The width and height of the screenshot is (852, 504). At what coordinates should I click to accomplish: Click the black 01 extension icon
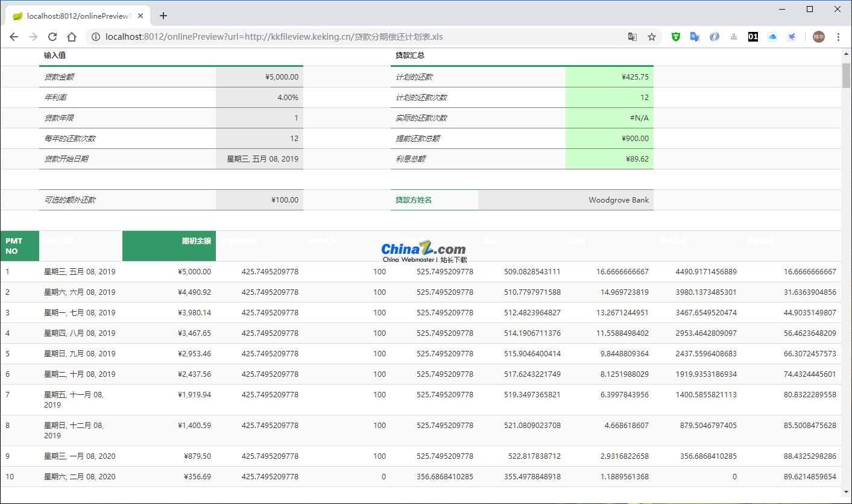753,37
